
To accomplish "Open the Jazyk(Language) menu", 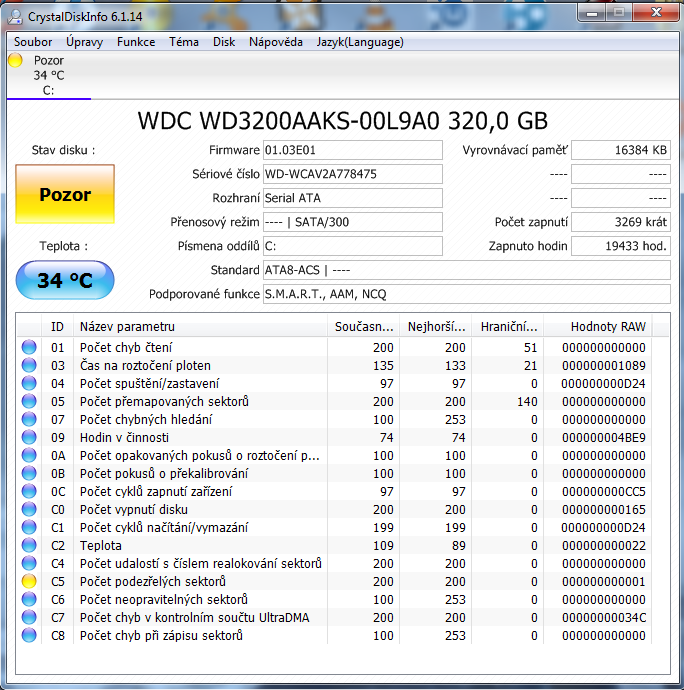I will coord(360,42).
